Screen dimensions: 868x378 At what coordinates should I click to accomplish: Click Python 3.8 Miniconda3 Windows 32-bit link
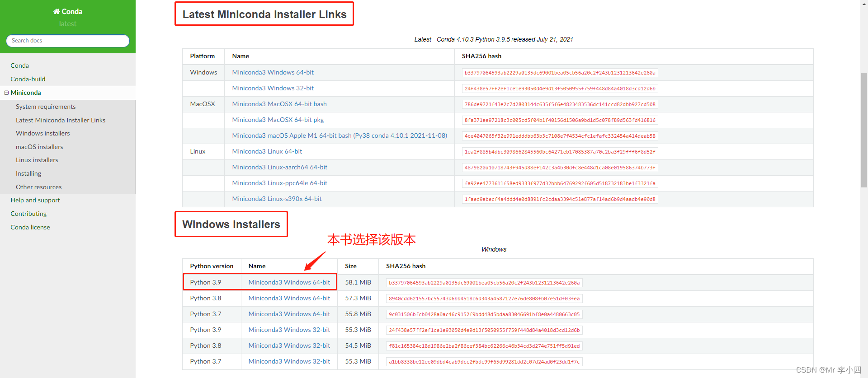tap(289, 345)
